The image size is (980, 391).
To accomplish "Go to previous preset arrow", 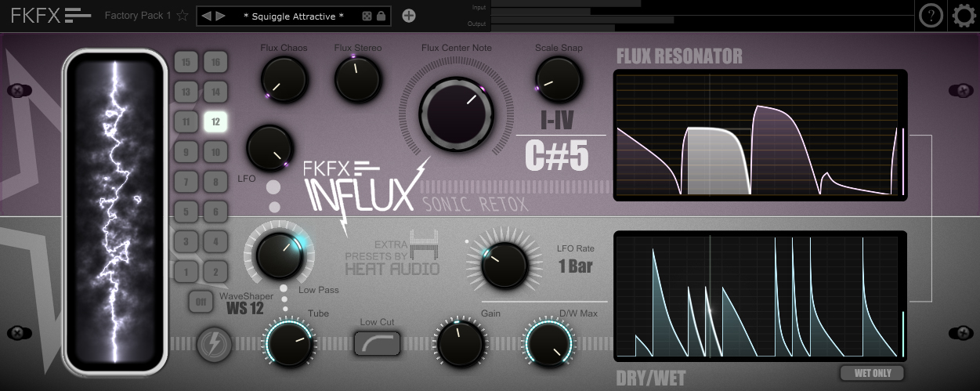I will (207, 16).
